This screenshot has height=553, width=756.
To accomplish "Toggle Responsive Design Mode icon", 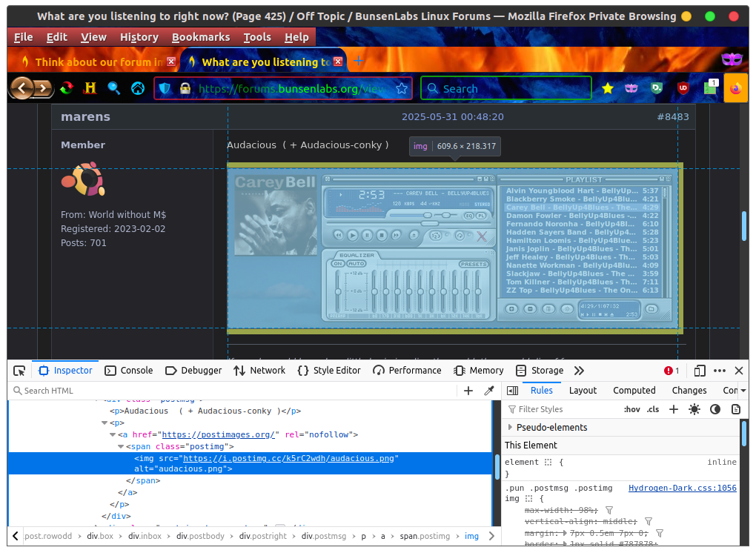I will pos(700,371).
